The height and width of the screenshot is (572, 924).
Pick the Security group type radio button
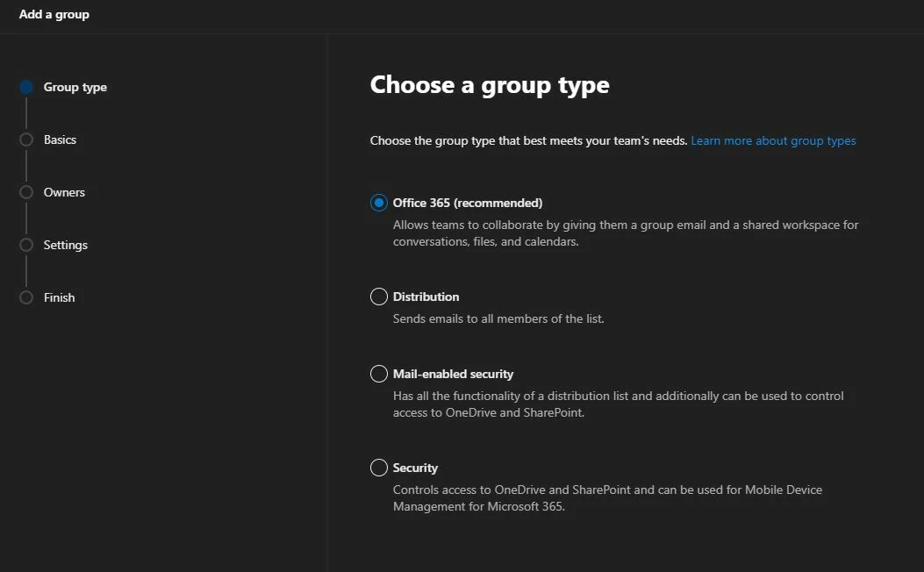point(379,468)
